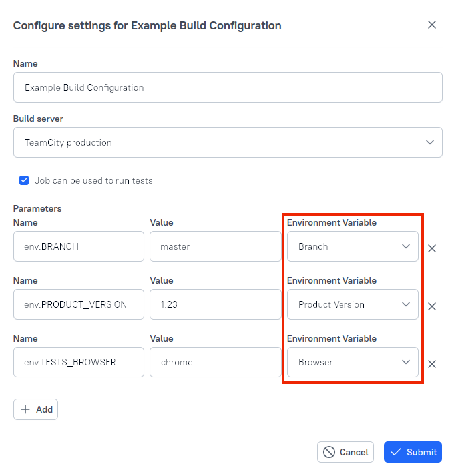Screen dimensions: 456x476
Task: Edit the env.PRODUCT_VERSION name field
Action: point(79,304)
